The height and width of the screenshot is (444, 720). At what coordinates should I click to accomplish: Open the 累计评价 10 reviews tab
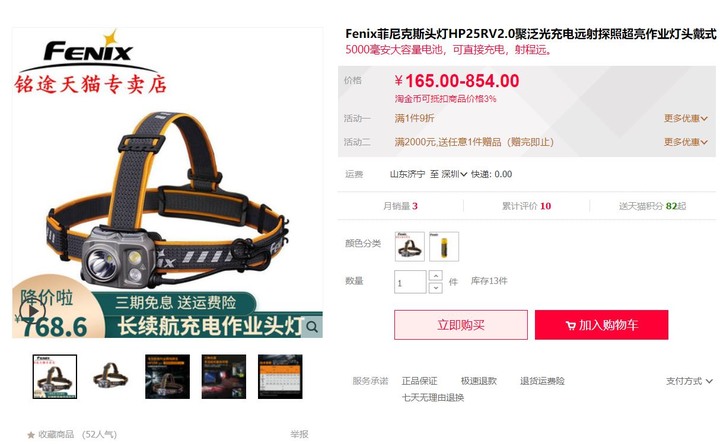click(x=526, y=206)
